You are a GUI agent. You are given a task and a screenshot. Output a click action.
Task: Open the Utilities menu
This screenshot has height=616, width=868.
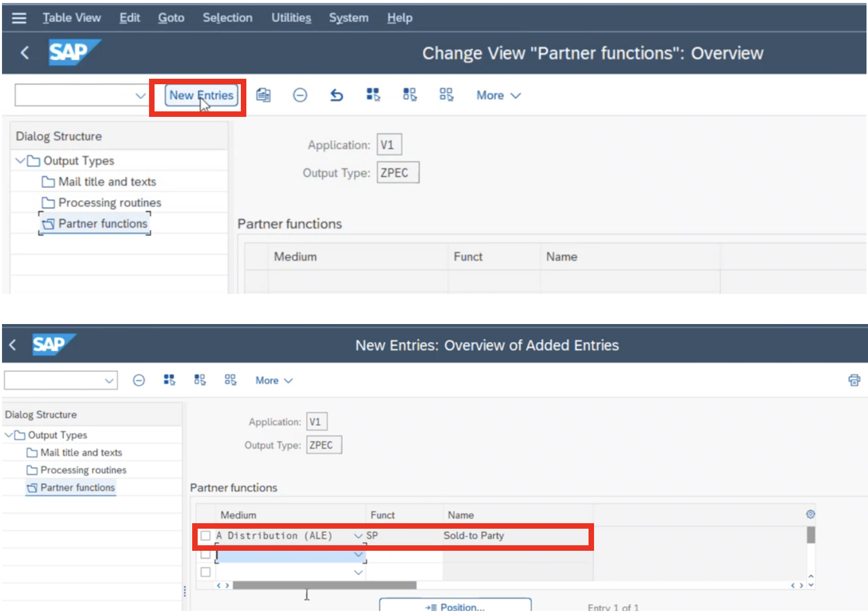click(x=291, y=18)
